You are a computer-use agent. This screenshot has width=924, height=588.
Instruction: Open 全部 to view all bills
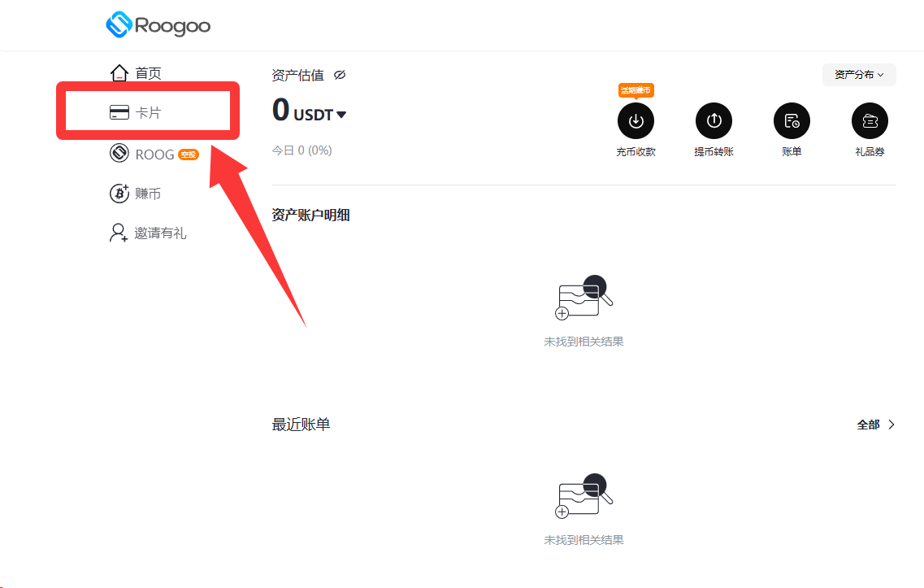click(876, 425)
